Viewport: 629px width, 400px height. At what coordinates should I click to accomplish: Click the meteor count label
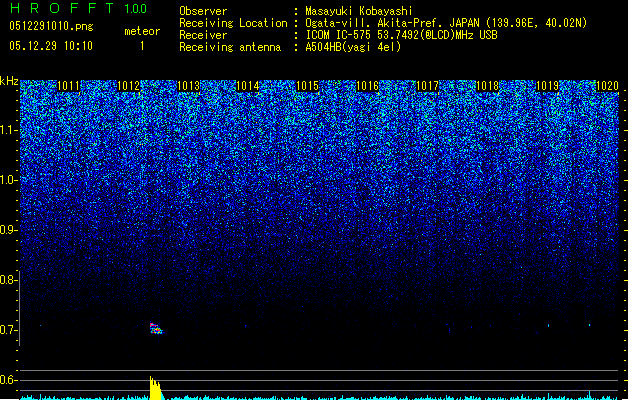coord(142,31)
